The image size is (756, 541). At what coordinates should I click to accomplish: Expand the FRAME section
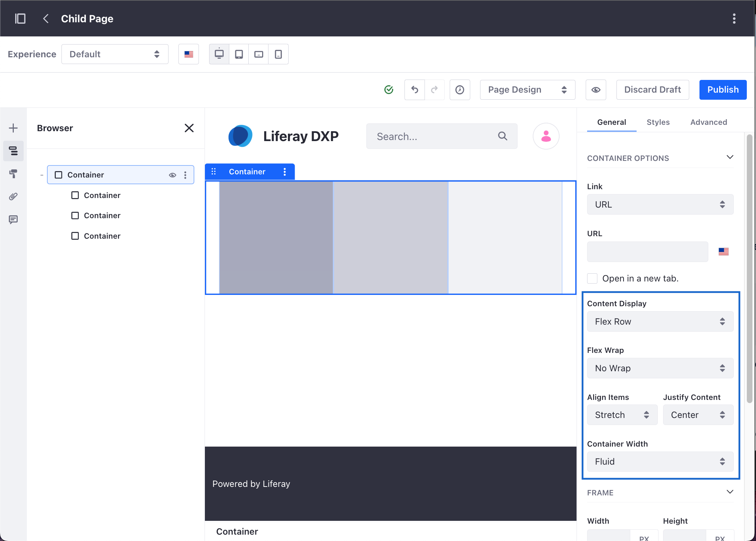click(730, 492)
